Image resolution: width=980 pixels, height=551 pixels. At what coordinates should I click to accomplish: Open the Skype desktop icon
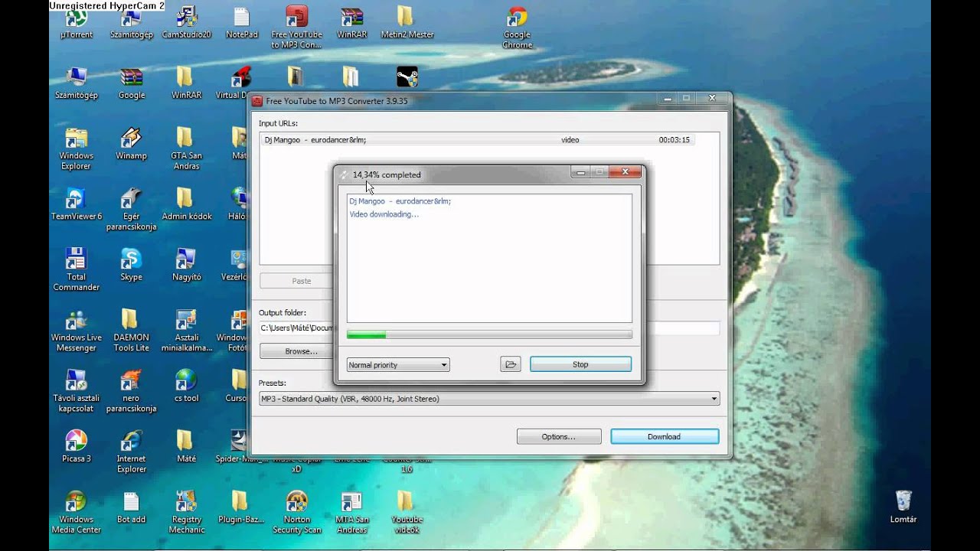coord(131,265)
